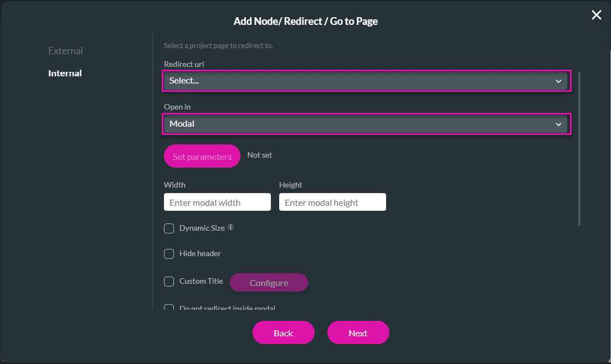Focus the modal height input field

click(x=332, y=202)
